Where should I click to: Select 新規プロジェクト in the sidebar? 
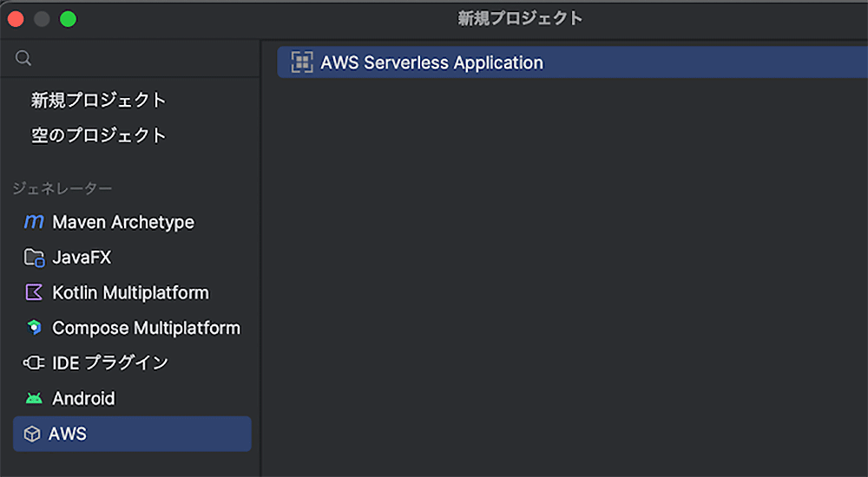tap(98, 101)
